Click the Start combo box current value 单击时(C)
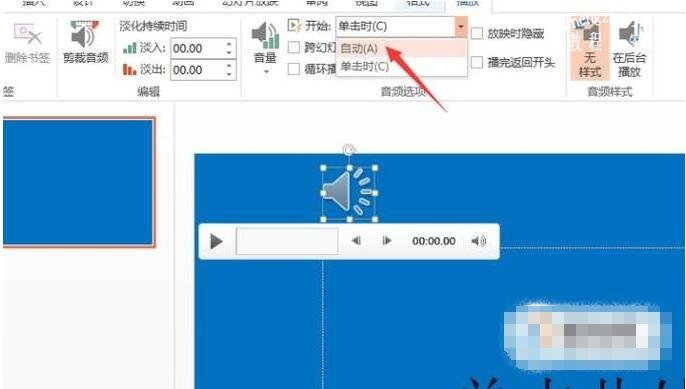Image resolution: width=686 pixels, height=389 pixels. tap(363, 27)
